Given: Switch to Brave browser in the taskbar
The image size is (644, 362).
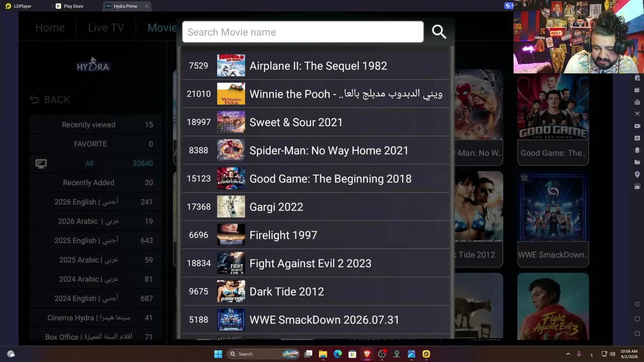Looking at the screenshot, I should (x=367, y=354).
